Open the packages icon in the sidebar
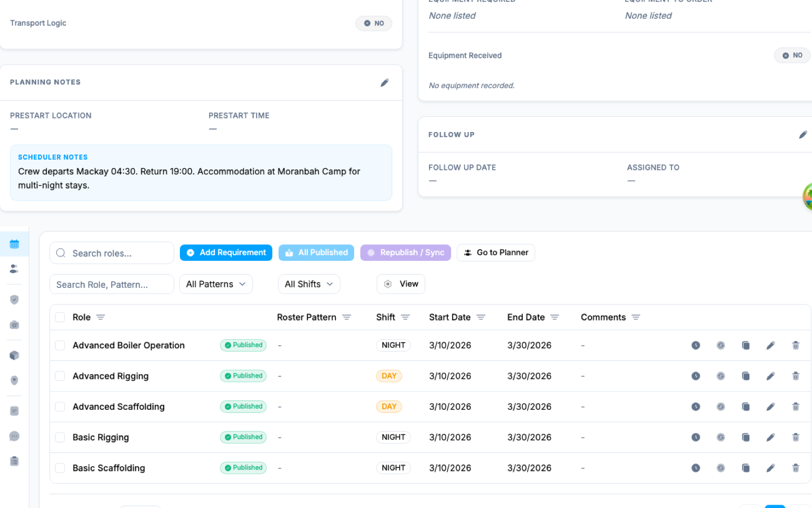This screenshot has width=812, height=508. (x=14, y=354)
